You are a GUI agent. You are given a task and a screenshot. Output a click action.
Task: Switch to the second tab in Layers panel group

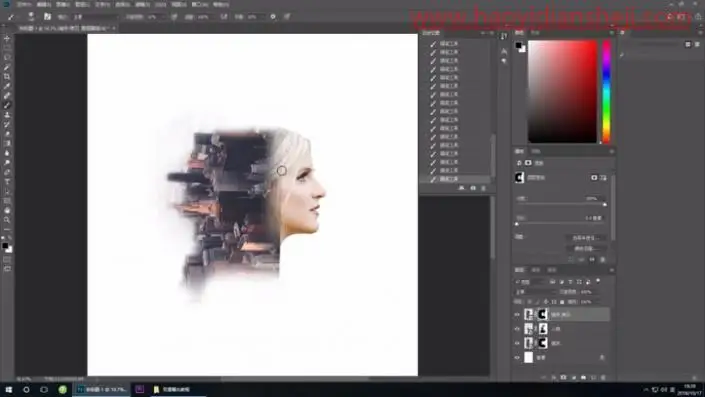point(535,270)
